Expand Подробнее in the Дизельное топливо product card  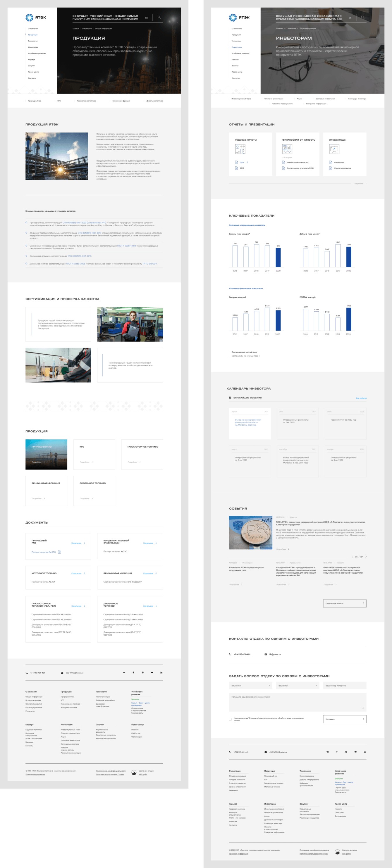pos(86,498)
